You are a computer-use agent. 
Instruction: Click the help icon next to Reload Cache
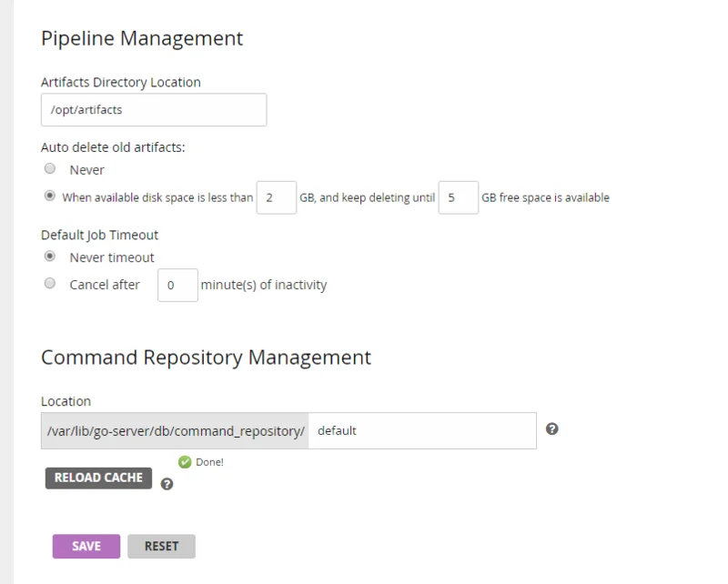pyautogui.click(x=167, y=484)
